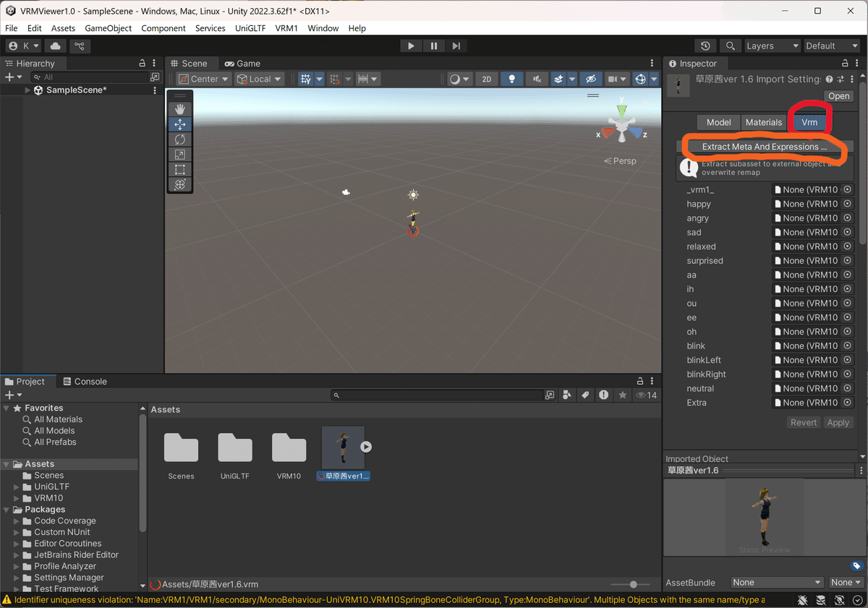Open the VRM1 menu in the menu bar
868x608 pixels.
pyautogui.click(x=286, y=28)
